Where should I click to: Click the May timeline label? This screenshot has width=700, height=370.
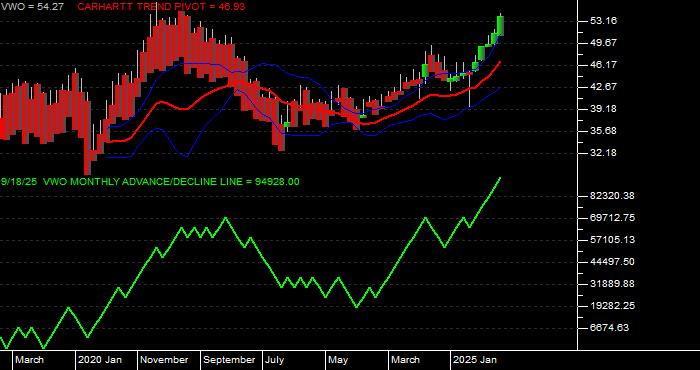339,360
